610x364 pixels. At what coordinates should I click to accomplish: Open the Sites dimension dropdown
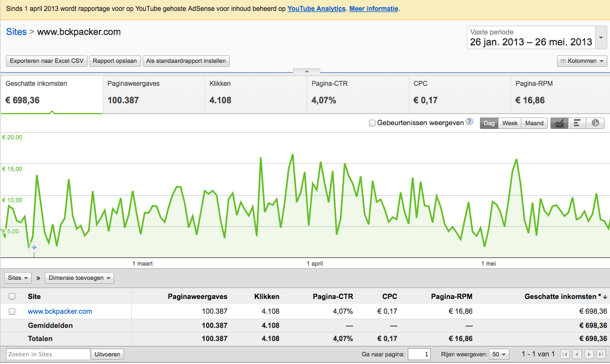tap(18, 278)
